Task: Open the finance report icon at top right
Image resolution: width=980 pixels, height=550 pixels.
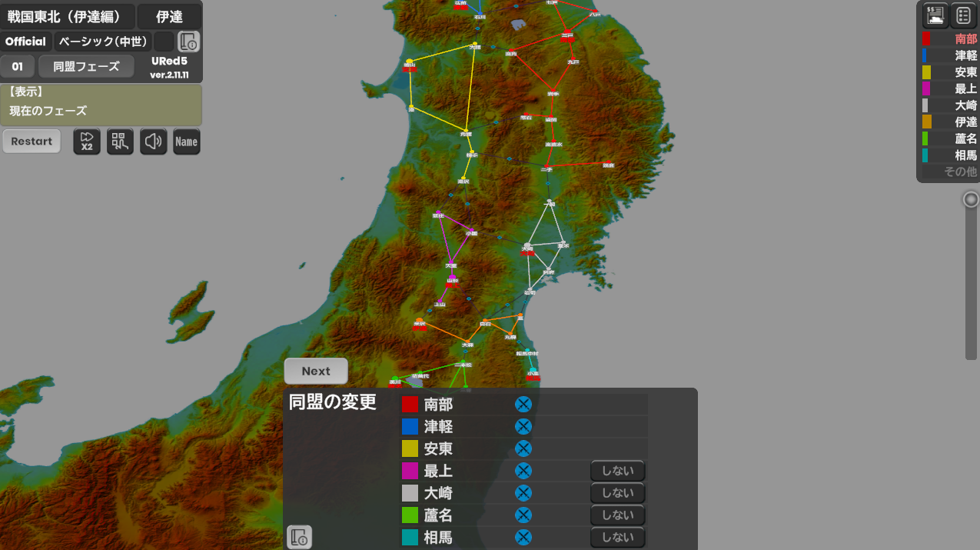Action: tap(935, 15)
